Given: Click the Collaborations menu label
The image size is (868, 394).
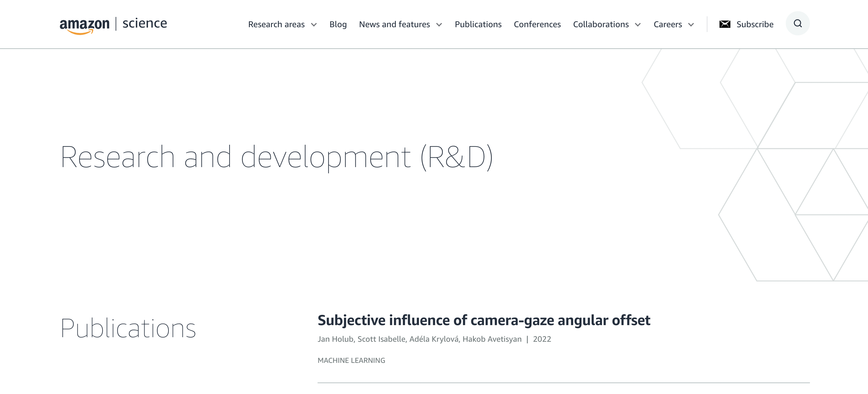Looking at the screenshot, I should (600, 24).
